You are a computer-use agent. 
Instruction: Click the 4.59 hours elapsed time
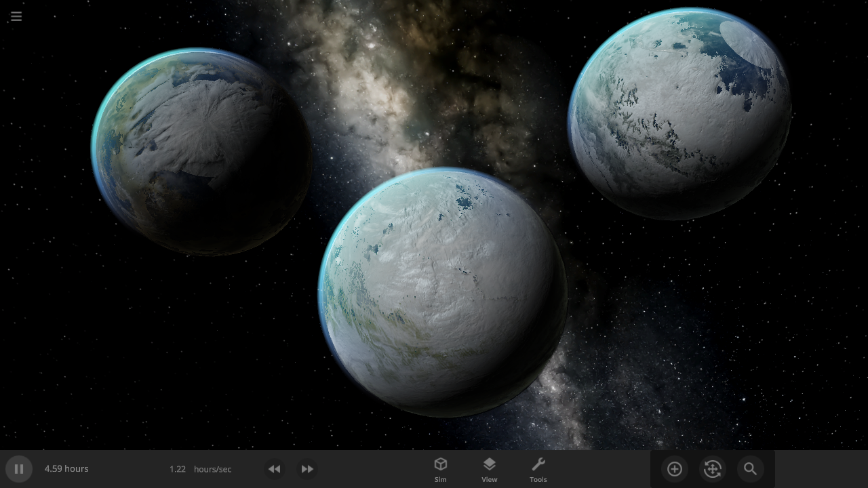click(66, 469)
